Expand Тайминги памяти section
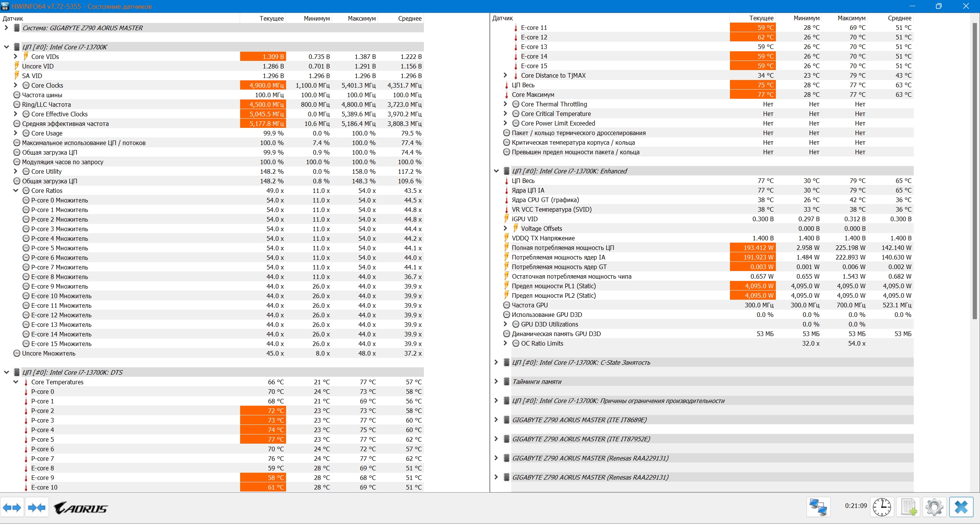Screen dimensions: 980x524 496,382
